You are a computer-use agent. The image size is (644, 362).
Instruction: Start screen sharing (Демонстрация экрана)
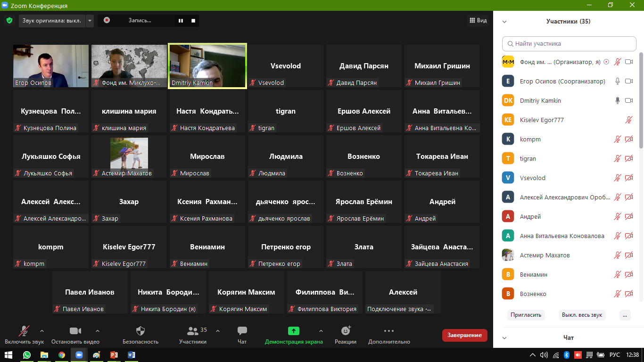294,331
